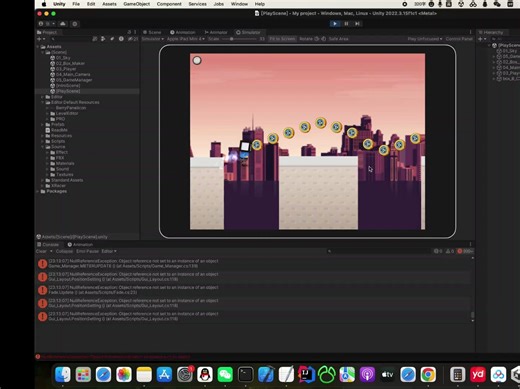Open the Simulator view mode dropdown
520x389 pixels.
click(153, 39)
